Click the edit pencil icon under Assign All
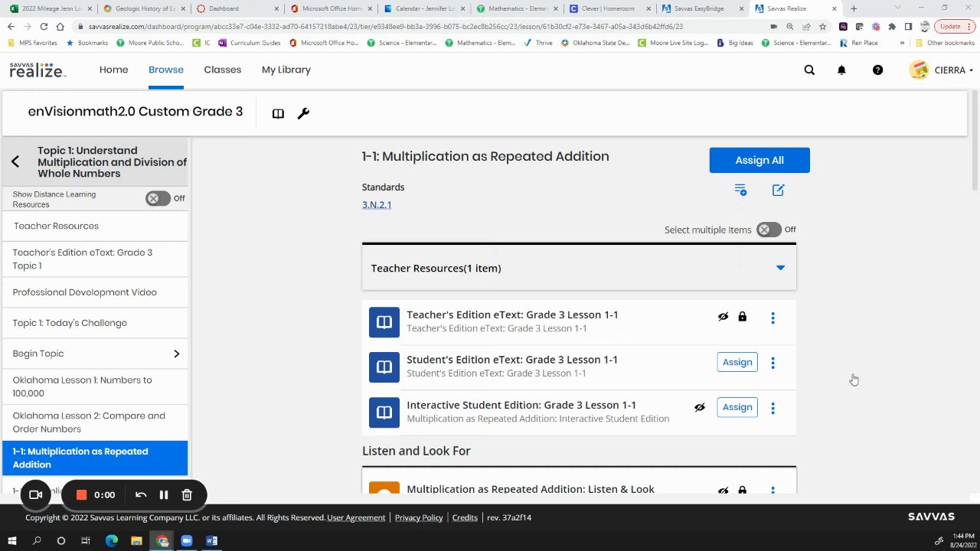Viewport: 980px width, 551px height. tap(778, 190)
